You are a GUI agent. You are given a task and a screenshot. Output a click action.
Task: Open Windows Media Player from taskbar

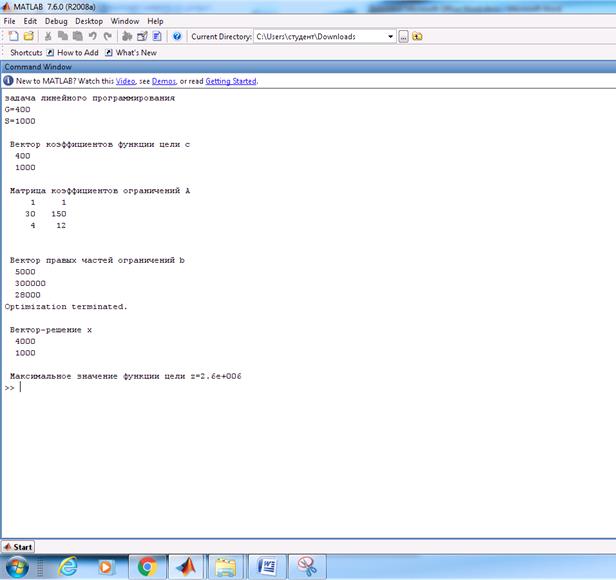click(x=105, y=567)
